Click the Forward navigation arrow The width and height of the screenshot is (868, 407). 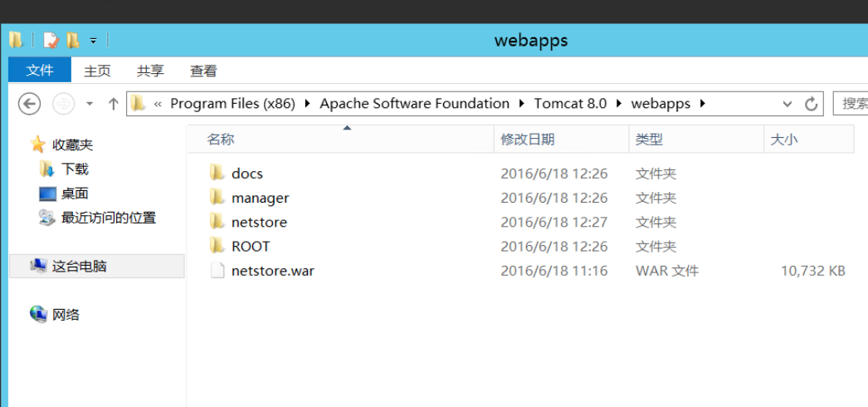63,104
